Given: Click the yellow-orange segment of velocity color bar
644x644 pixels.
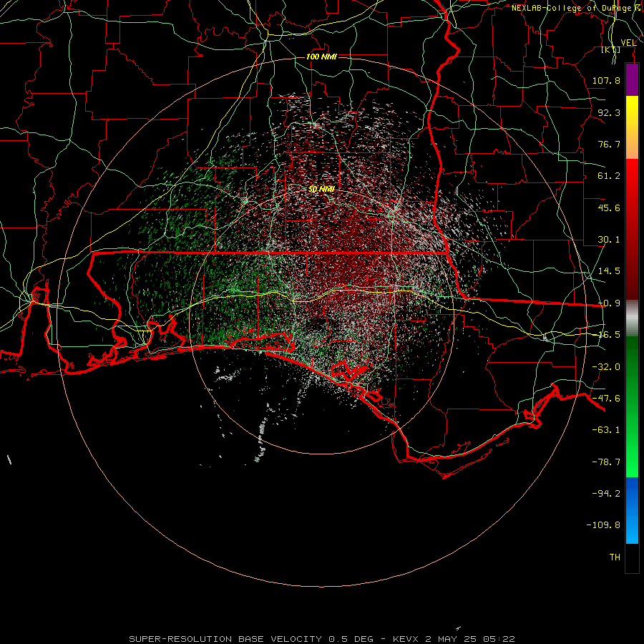Looking at the screenshot, I should click(632, 127).
